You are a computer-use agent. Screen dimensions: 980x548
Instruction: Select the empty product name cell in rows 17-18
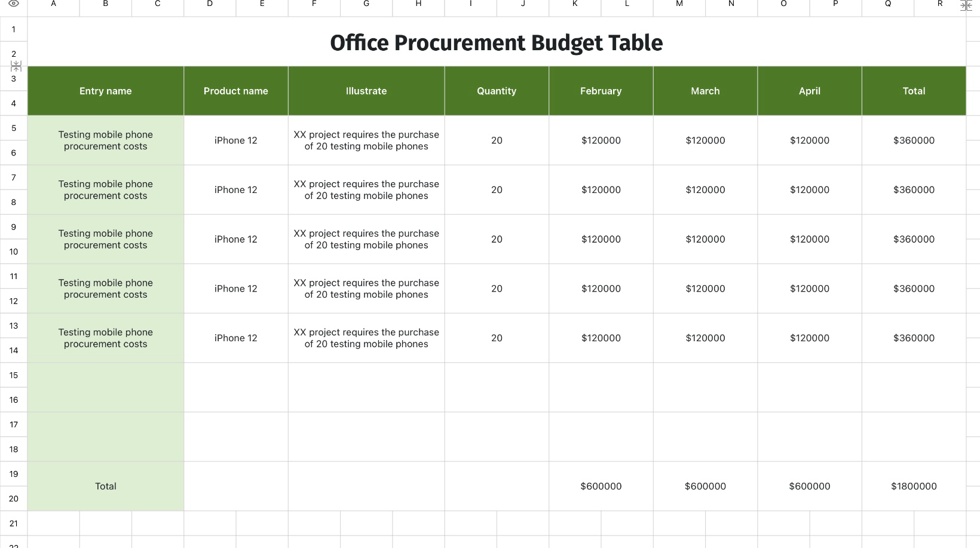click(x=236, y=437)
